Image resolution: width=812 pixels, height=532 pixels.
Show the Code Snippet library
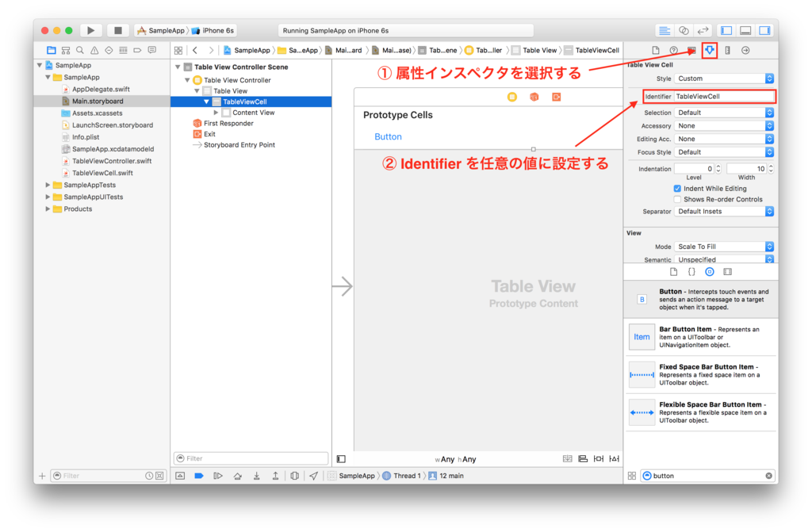click(691, 272)
